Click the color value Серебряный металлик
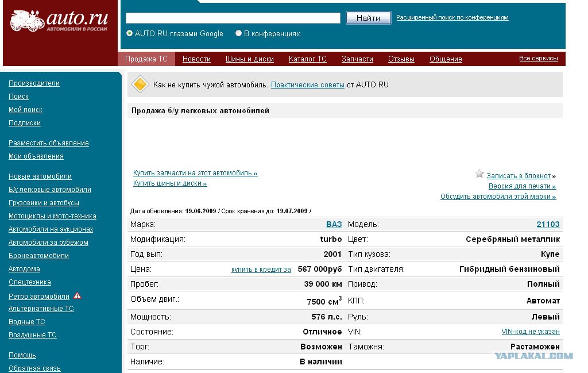 pos(513,240)
